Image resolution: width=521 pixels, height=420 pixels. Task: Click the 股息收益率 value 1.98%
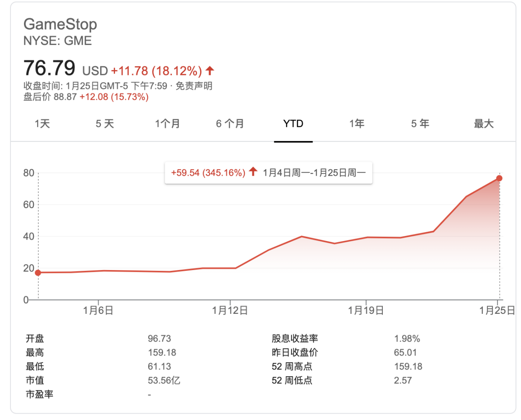coord(407,339)
